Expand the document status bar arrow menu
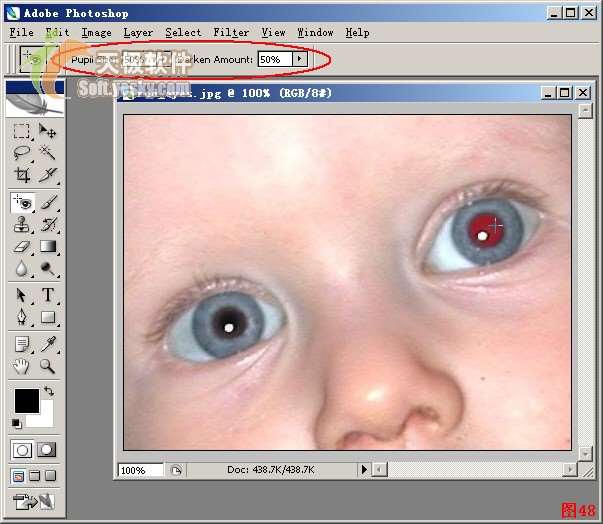 pyautogui.click(x=364, y=469)
